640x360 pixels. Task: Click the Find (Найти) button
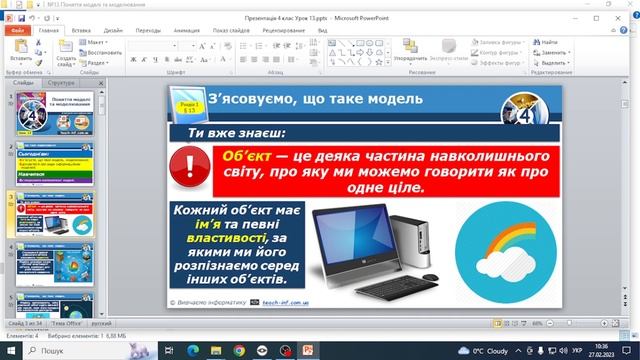545,42
